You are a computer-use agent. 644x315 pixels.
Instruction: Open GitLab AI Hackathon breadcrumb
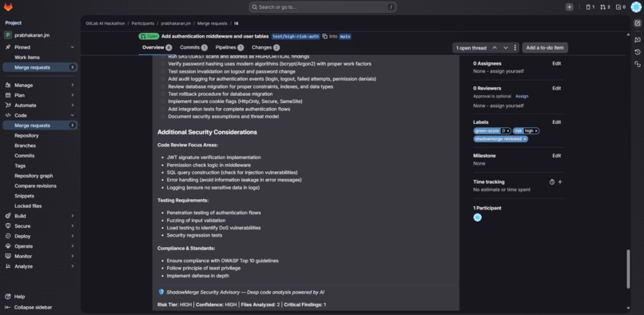coord(105,23)
